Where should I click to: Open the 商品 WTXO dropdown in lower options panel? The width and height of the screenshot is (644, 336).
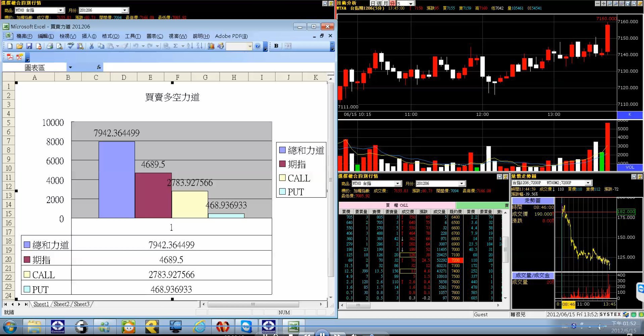(398, 183)
